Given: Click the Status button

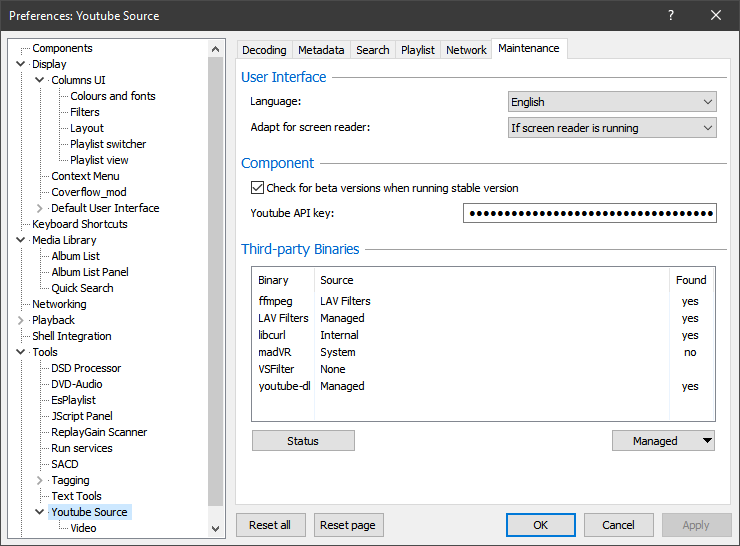Looking at the screenshot, I should coord(303,441).
